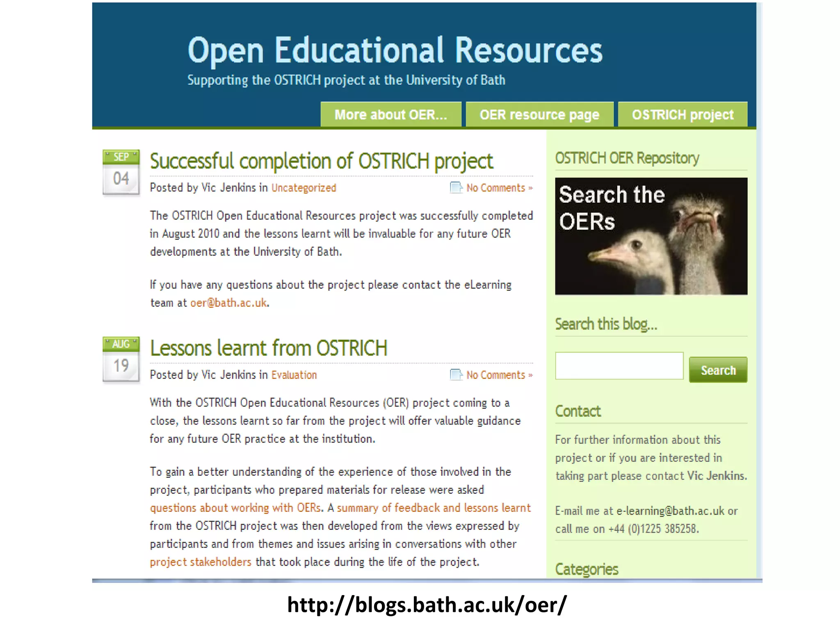Click the SEP 04 calendar date icon
The image size is (840, 630).
121,172
